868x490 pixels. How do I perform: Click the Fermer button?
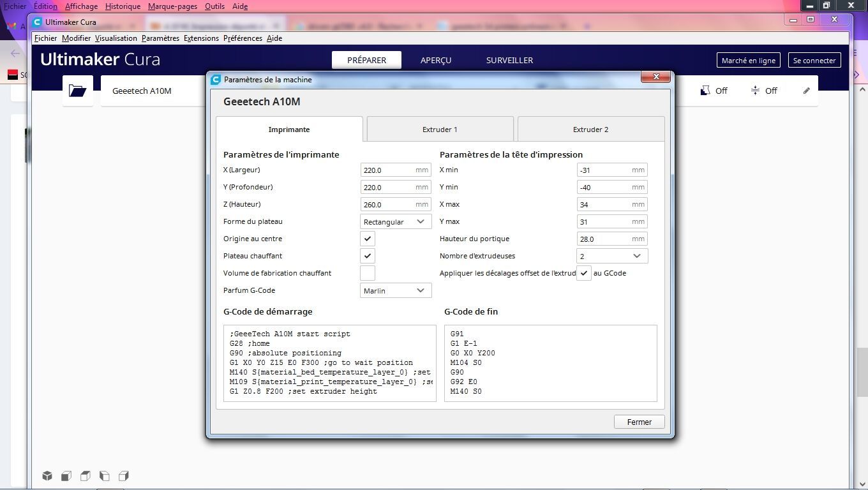[640, 422]
